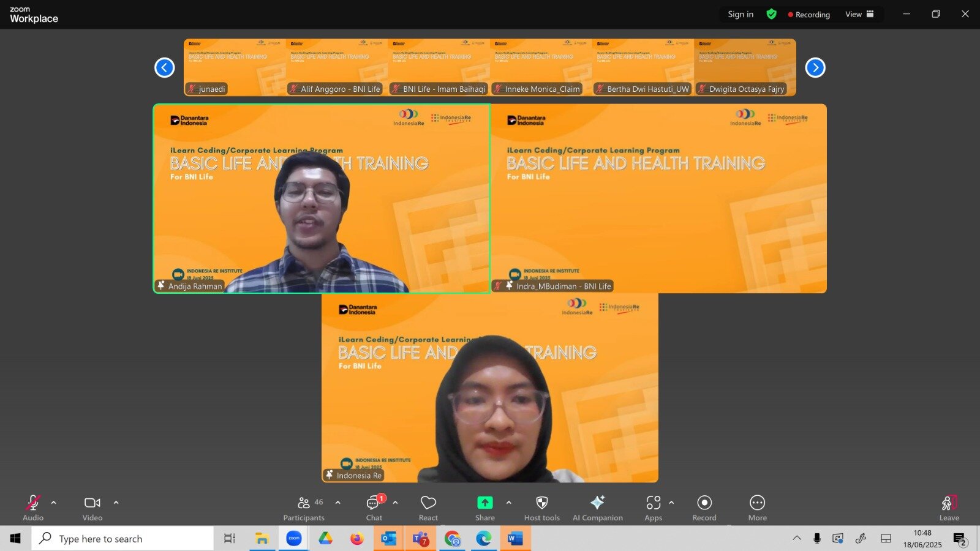The height and width of the screenshot is (551, 980).
Task: Expand participants options arrow
Action: point(338,503)
